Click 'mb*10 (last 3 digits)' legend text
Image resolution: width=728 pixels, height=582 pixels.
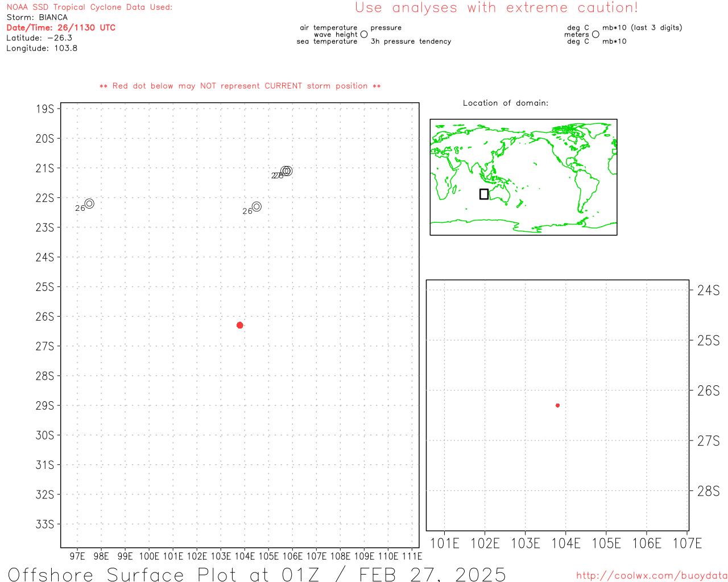(642, 27)
